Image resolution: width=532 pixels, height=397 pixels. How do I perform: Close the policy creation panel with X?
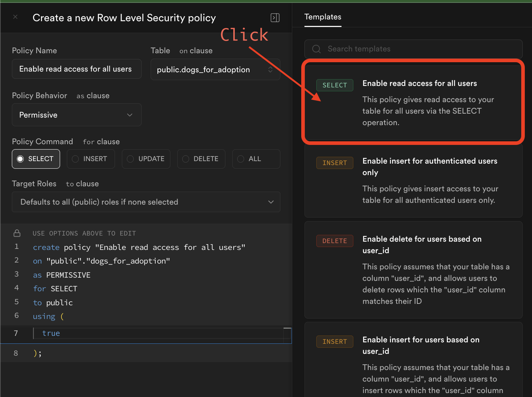tap(15, 17)
